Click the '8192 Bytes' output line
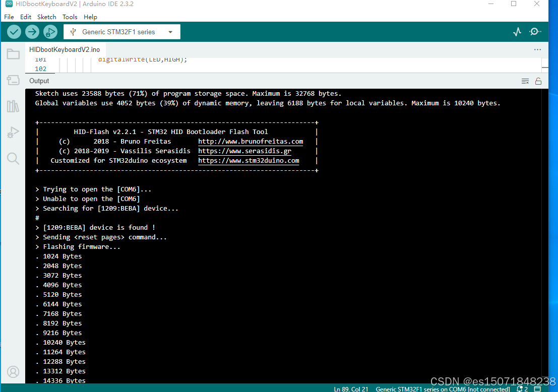This screenshot has width=558, height=392. pyautogui.click(x=58, y=323)
